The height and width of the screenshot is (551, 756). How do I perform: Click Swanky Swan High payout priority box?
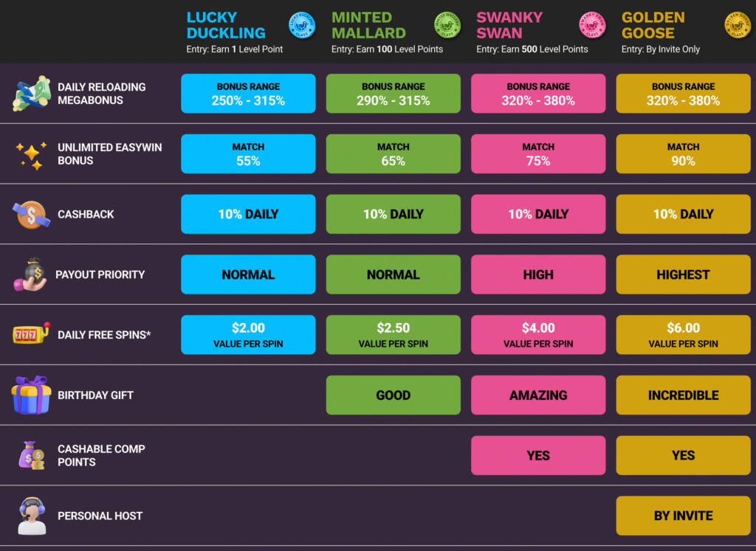(x=538, y=274)
